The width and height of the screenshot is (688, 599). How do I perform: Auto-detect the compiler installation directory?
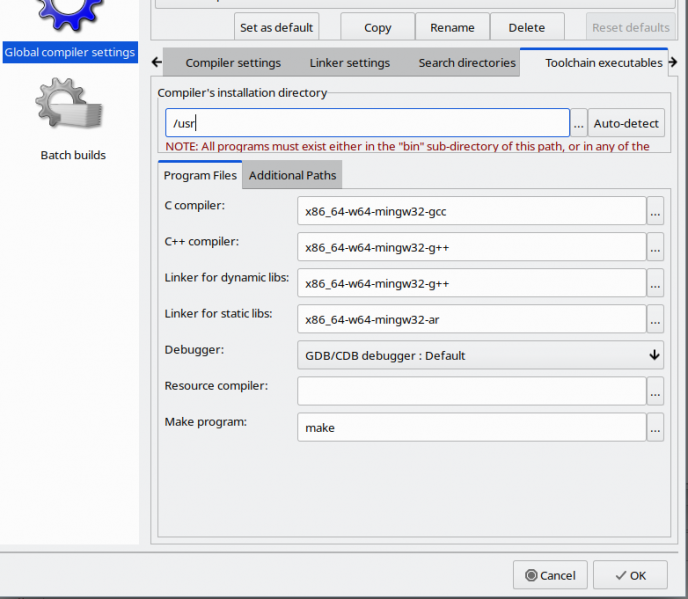coord(626,123)
